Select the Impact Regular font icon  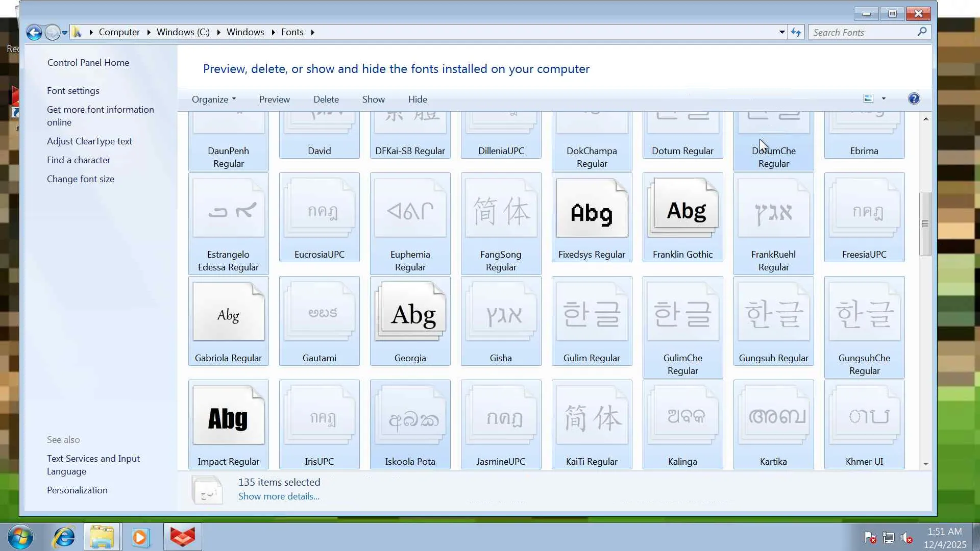(228, 416)
